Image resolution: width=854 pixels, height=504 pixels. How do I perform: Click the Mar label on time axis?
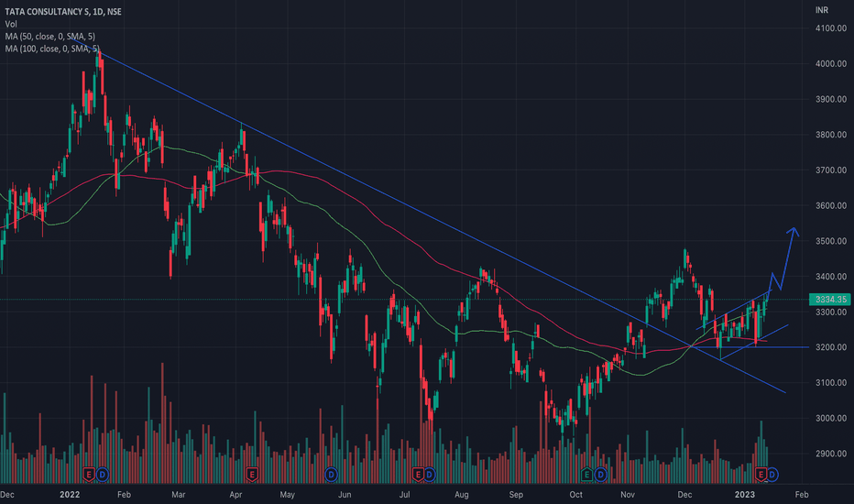coord(178,495)
